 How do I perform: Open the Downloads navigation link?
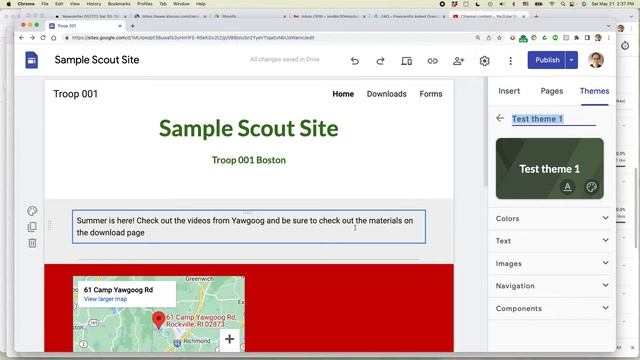386,94
